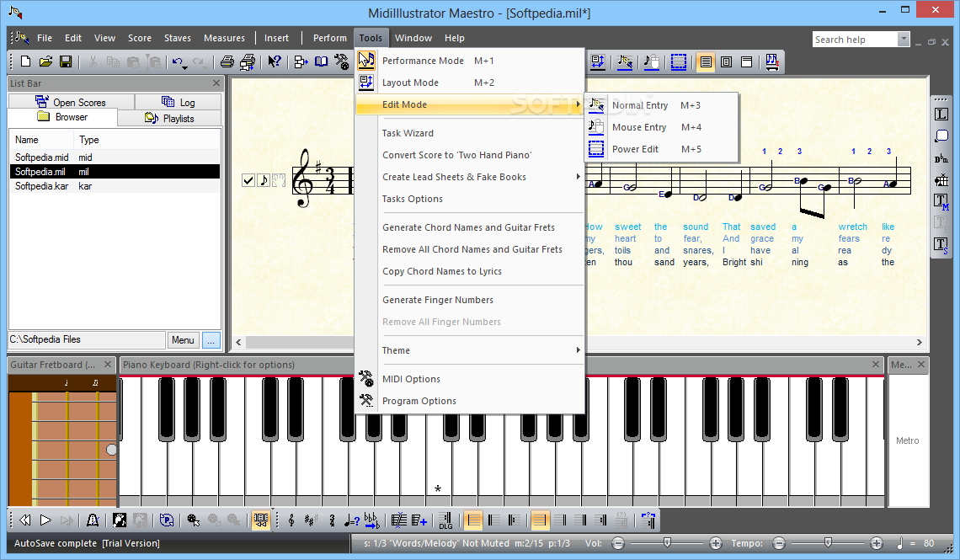
Task: Close the Piano Keyboard panel
Action: point(876,364)
